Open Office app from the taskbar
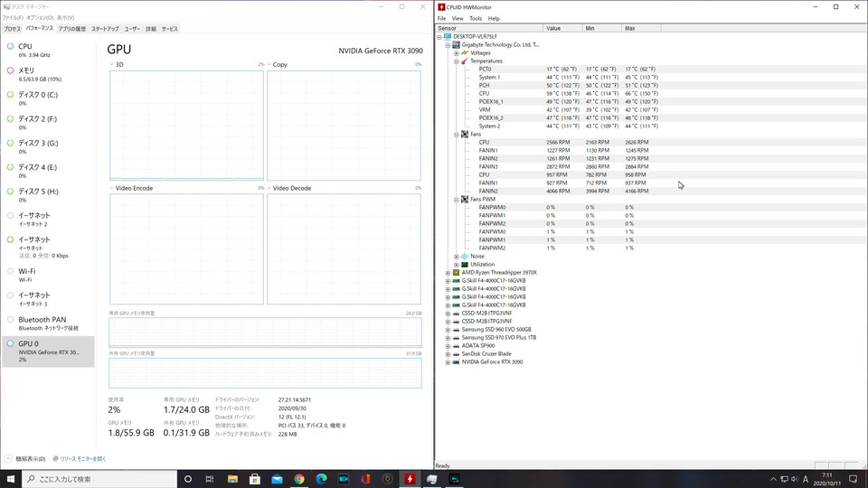868x488 pixels. [x=365, y=479]
